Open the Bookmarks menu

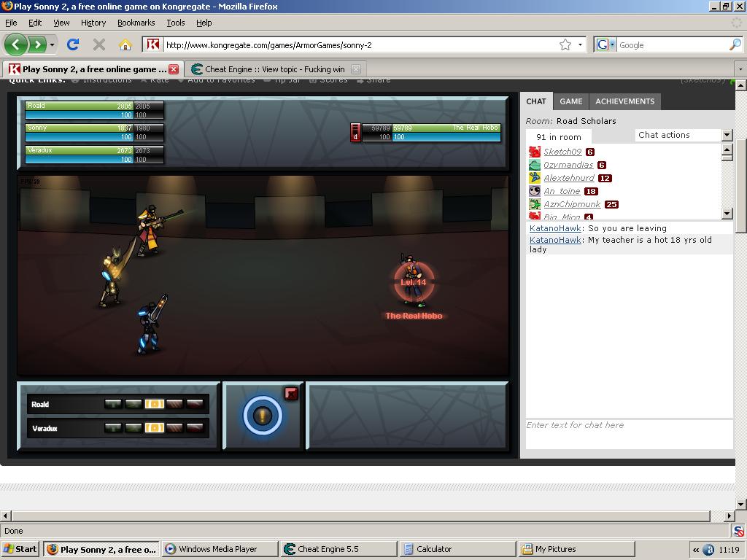(136, 23)
